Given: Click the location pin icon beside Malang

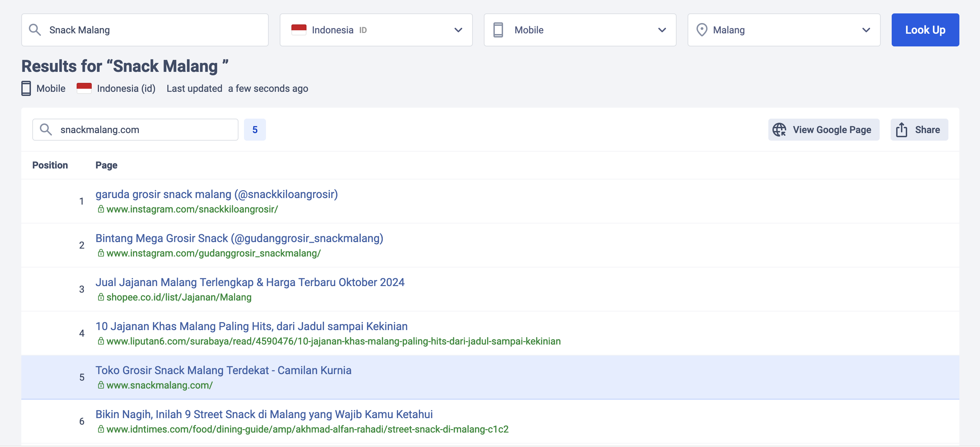Looking at the screenshot, I should click(x=702, y=30).
